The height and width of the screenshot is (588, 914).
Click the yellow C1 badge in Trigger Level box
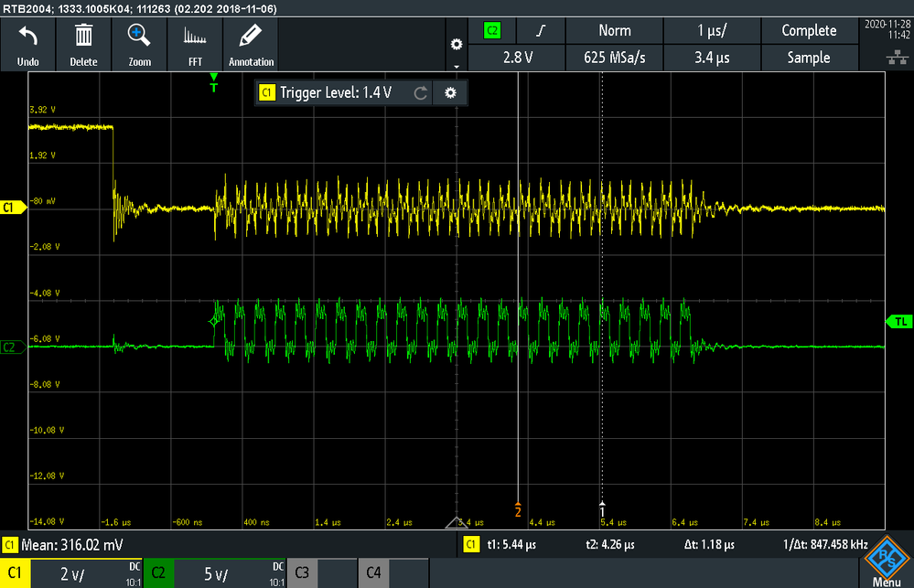coord(266,92)
